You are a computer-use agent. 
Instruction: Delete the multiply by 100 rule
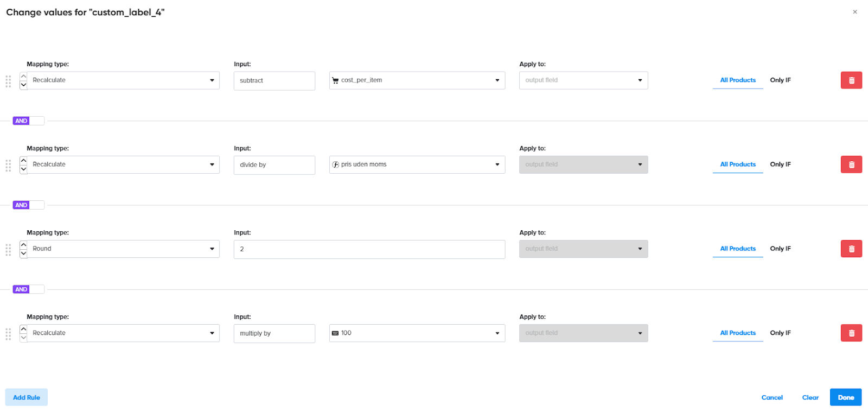point(851,333)
